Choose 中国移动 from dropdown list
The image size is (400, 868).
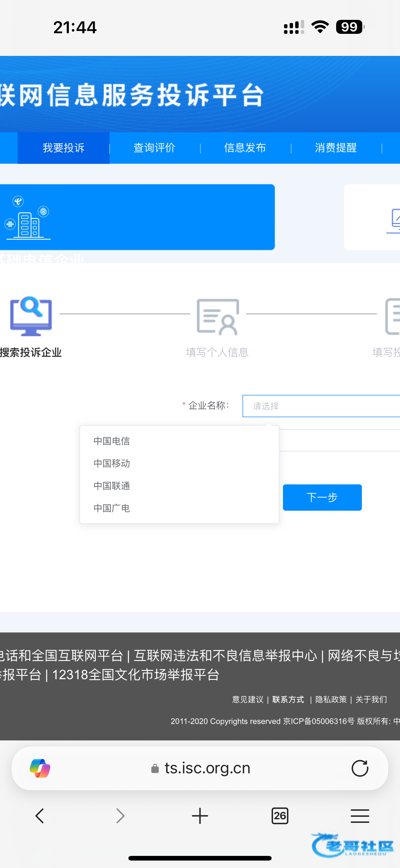point(112,463)
